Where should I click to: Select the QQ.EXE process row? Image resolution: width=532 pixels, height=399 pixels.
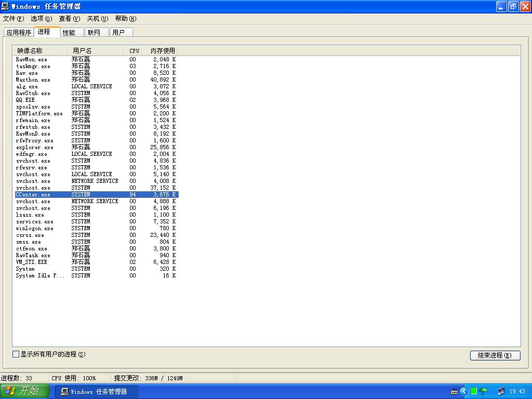pyautogui.click(x=96, y=100)
